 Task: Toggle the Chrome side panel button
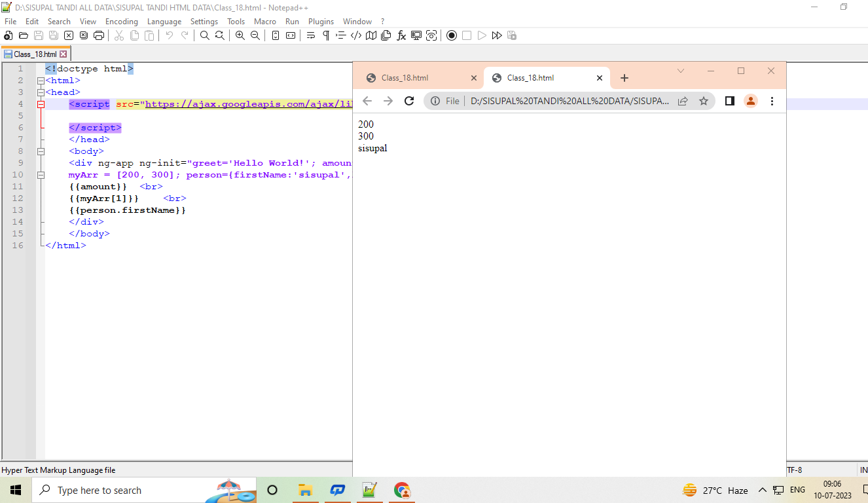729,101
